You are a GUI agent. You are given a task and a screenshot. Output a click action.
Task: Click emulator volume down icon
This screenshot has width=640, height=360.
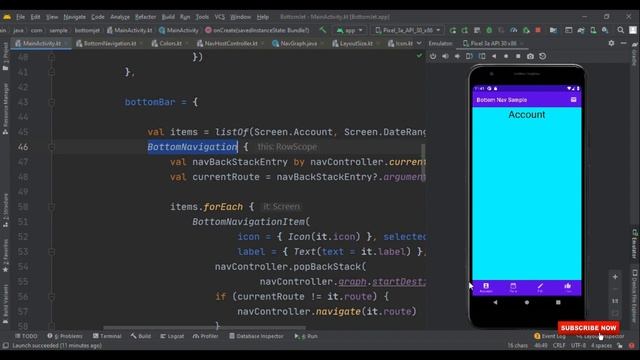(458, 56)
